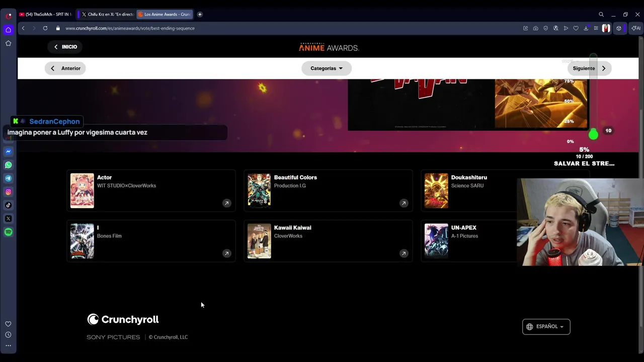Click the 'Doukashiteru' nominee title
Viewport: 644px width, 362px height.
pos(469,177)
